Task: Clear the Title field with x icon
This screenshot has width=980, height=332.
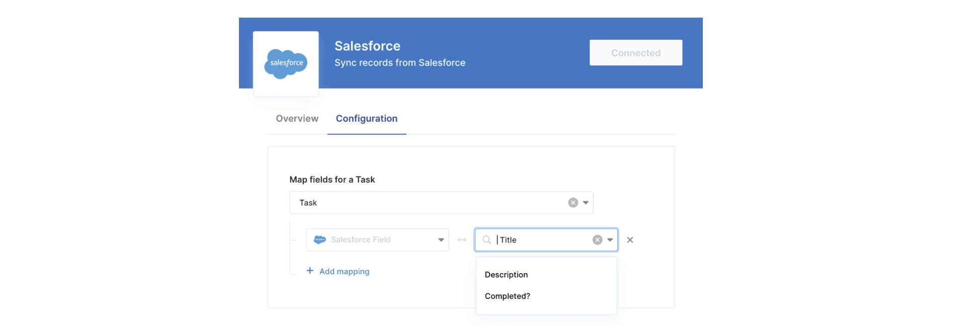Action: tap(598, 240)
